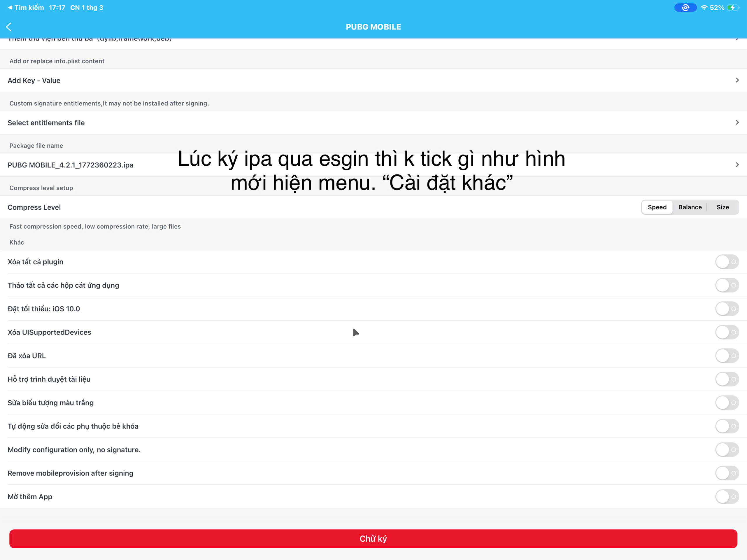
Task: Toggle Mở thêm App switch
Action: point(727,496)
